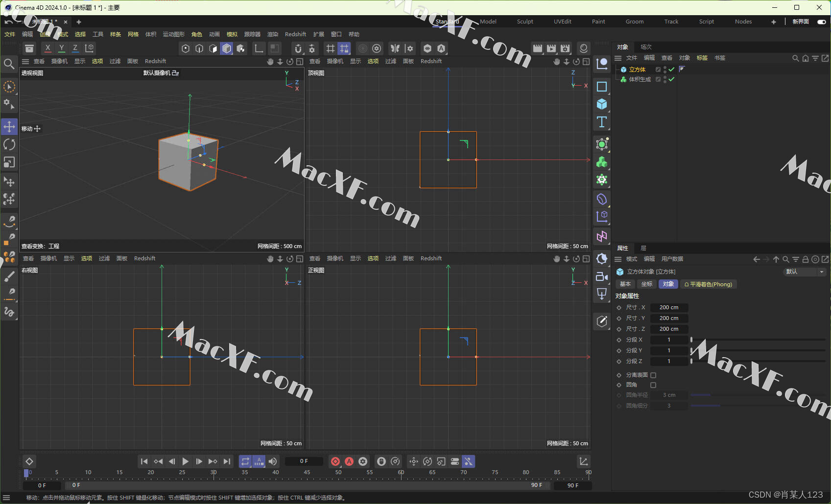Switch to the Nodes layout tab
The width and height of the screenshot is (831, 504).
[x=743, y=22]
